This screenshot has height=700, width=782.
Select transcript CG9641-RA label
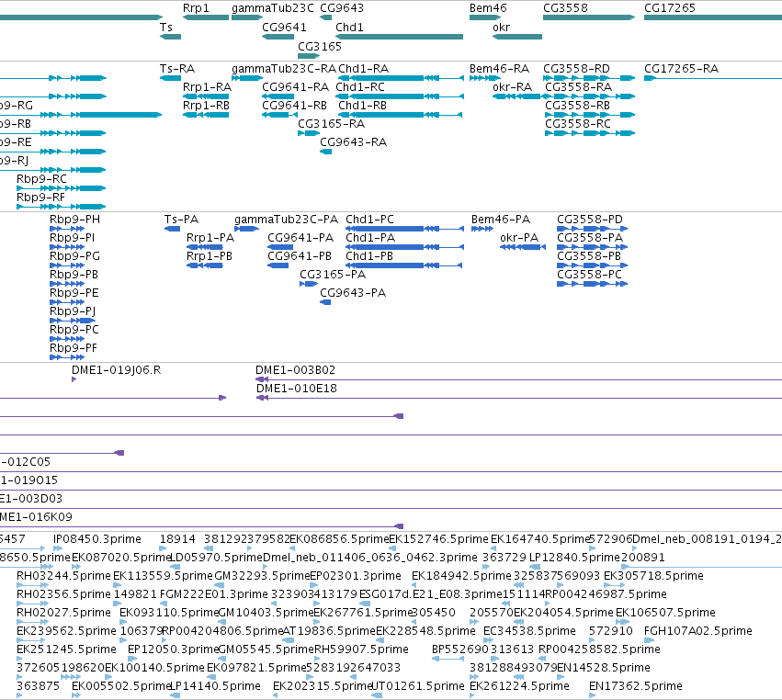[295, 86]
